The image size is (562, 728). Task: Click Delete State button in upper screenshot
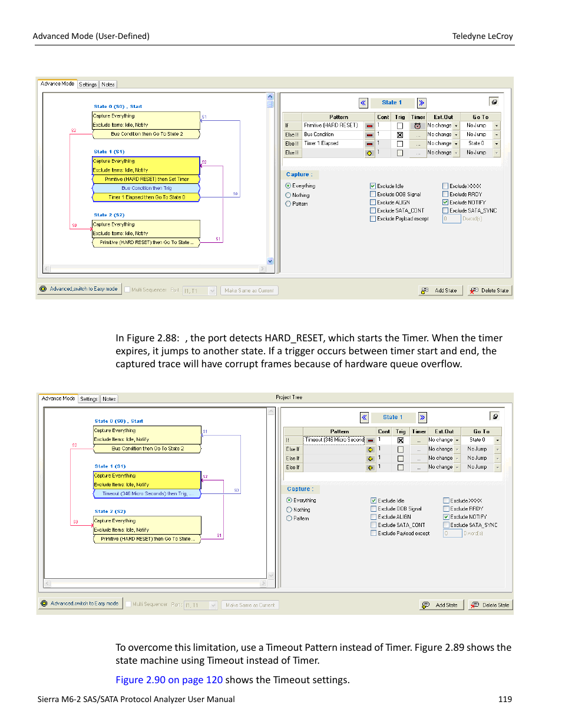(x=490, y=291)
